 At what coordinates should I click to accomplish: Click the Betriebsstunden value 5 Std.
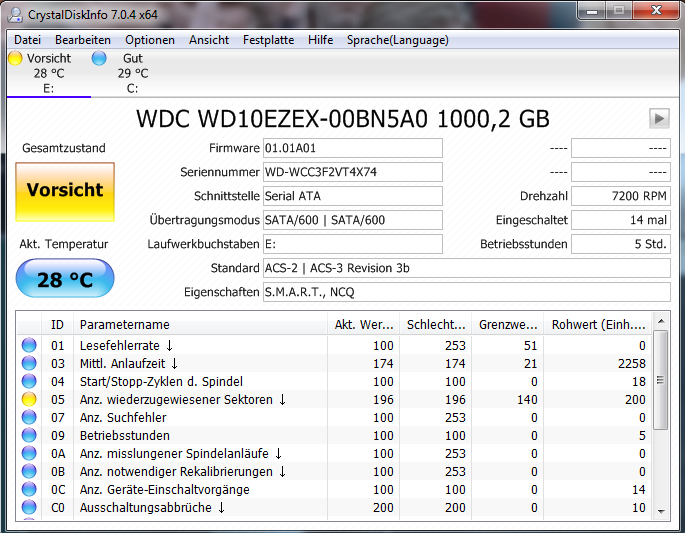pos(621,244)
